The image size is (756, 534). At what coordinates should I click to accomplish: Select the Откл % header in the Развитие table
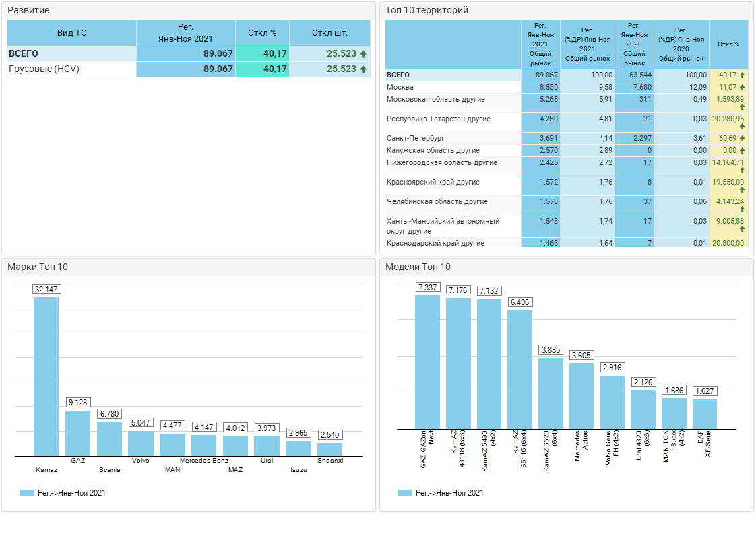point(262,32)
